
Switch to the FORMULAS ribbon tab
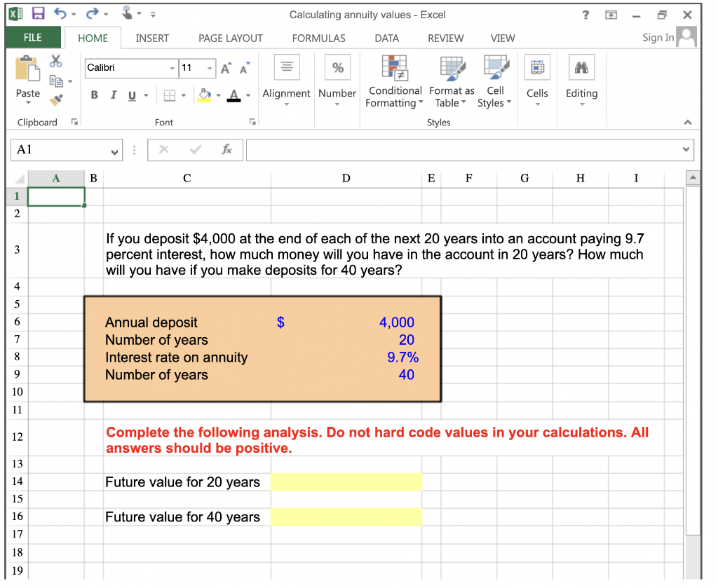coord(318,39)
